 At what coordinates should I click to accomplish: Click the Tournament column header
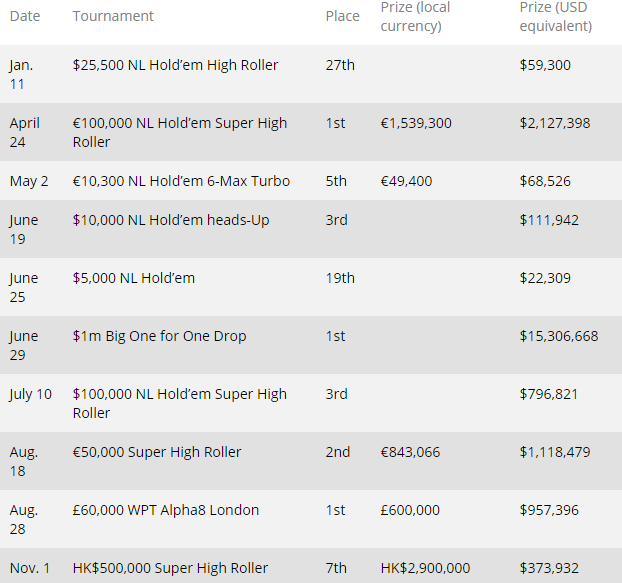[113, 16]
